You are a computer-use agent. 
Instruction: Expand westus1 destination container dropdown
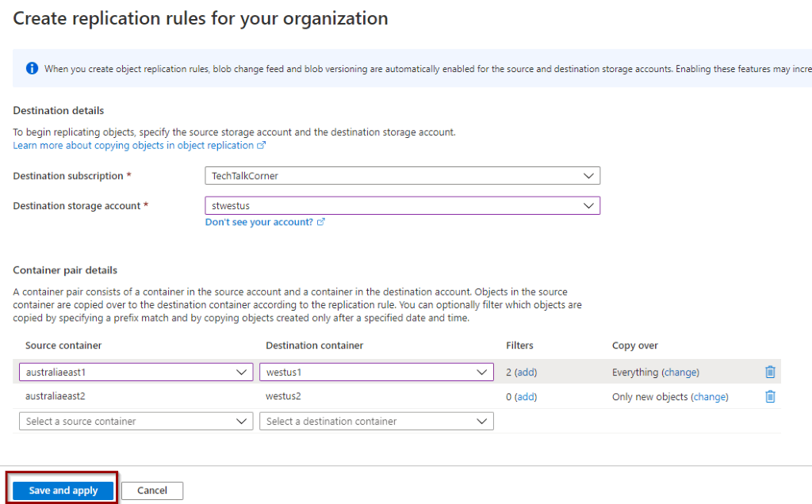pyautogui.click(x=377, y=372)
